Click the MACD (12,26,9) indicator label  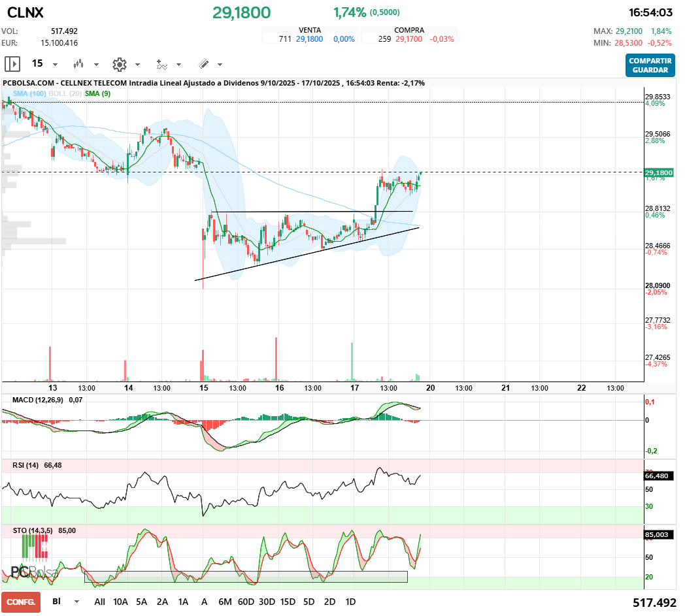click(x=39, y=399)
